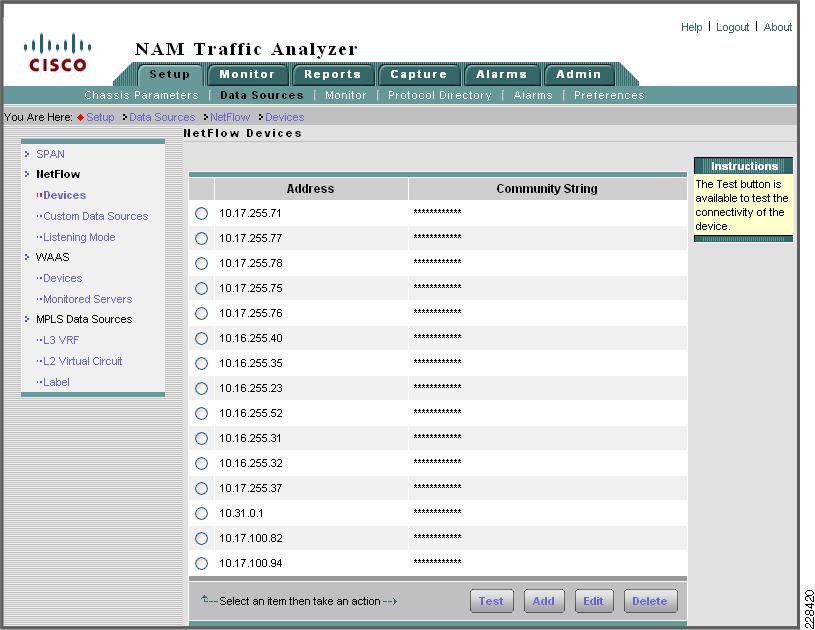815x630 pixels.
Task: Click the Test button
Action: tap(491, 601)
